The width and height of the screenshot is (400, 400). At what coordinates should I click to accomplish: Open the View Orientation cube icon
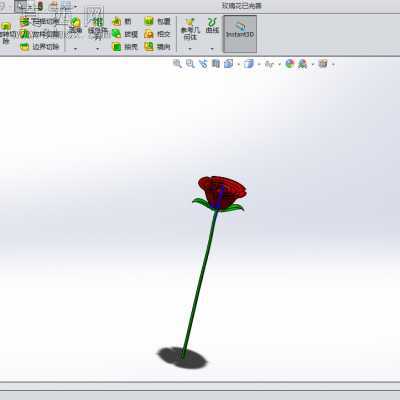[229, 63]
